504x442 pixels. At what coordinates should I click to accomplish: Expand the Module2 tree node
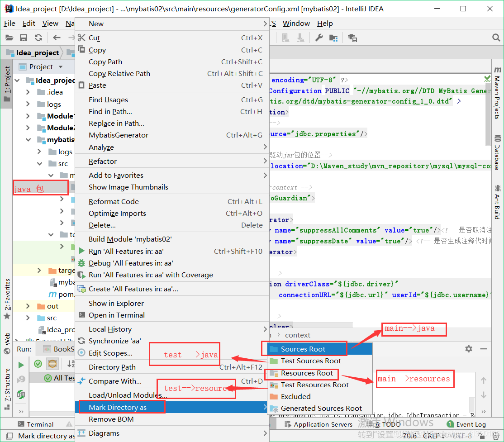[28, 128]
